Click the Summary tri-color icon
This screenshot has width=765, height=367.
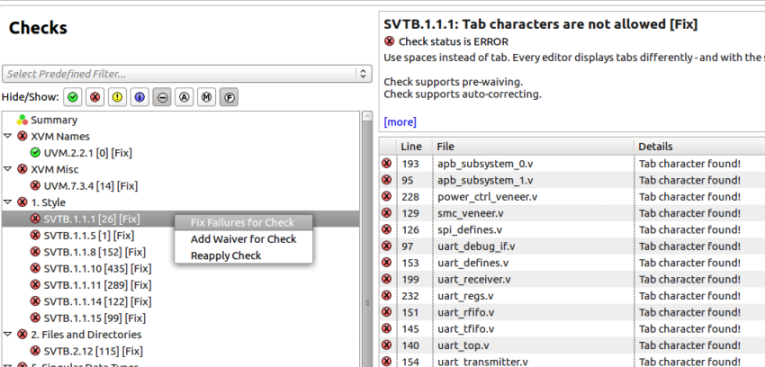pyautogui.click(x=22, y=120)
